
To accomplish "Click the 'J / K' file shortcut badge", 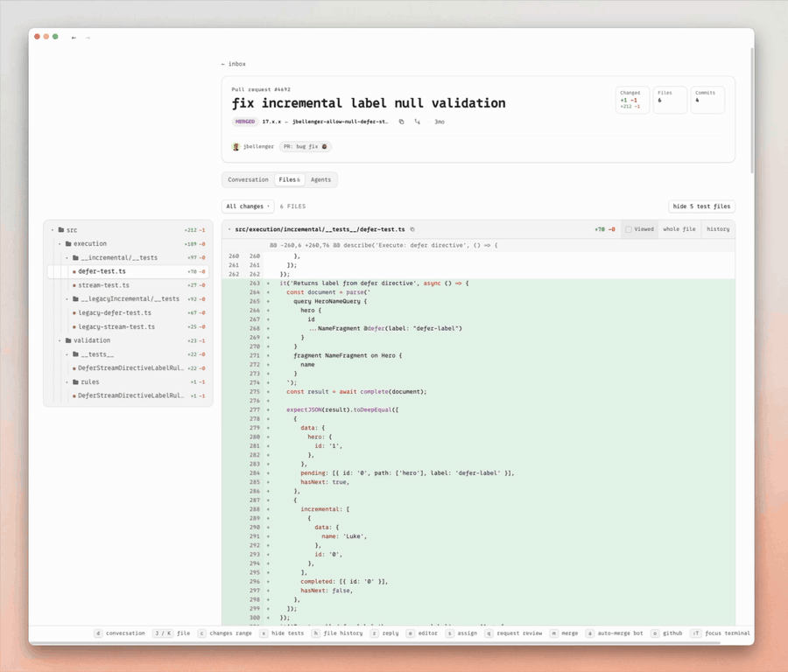I will pos(163,633).
